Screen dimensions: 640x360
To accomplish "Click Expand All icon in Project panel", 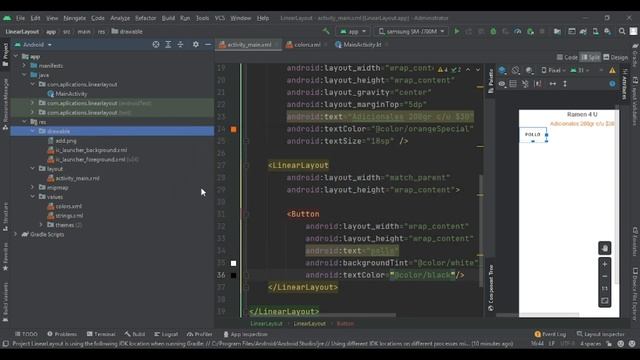I will pos(168,44).
